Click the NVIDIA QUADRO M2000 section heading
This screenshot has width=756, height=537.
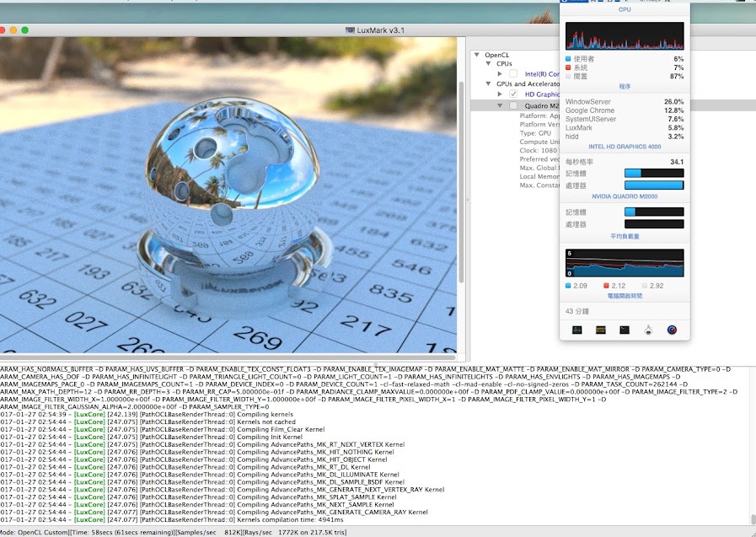pyautogui.click(x=625, y=196)
